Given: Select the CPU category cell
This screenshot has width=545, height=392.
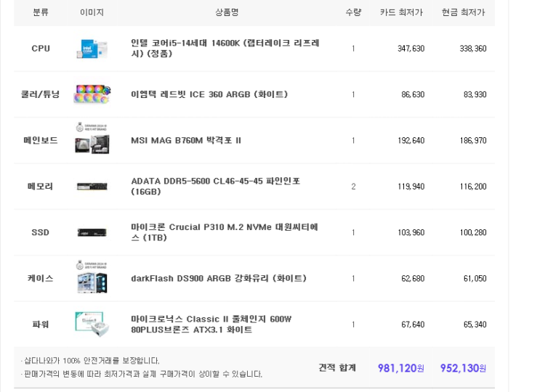Looking at the screenshot, I should 41,48.
